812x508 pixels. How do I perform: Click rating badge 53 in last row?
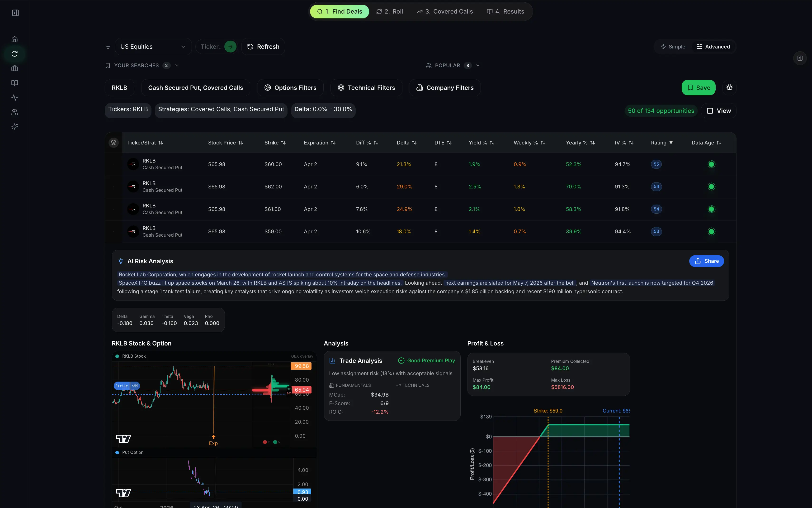(656, 231)
